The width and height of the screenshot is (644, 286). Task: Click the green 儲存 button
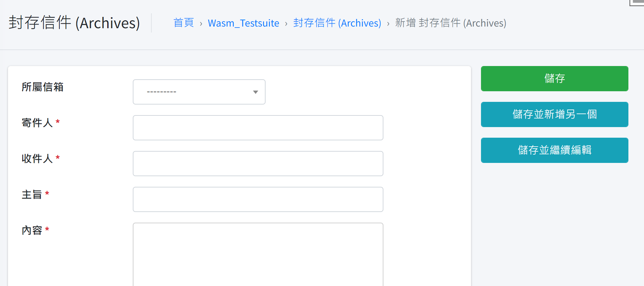[x=554, y=79]
